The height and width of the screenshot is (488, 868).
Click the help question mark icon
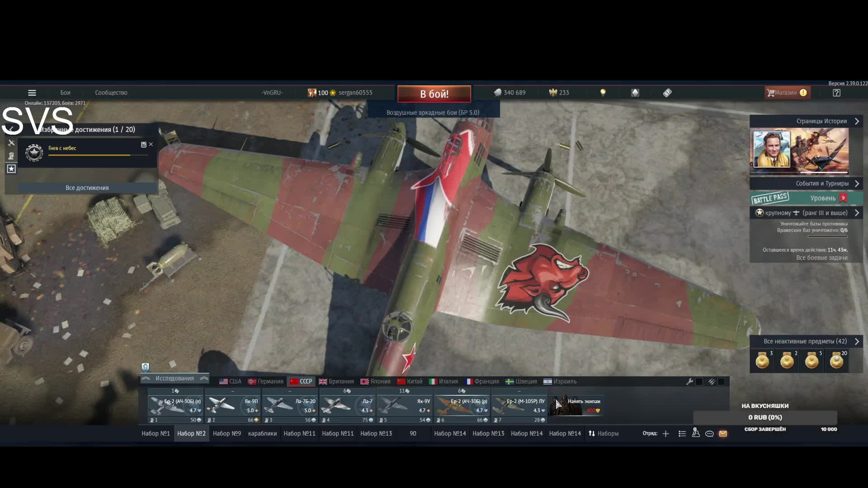click(836, 93)
